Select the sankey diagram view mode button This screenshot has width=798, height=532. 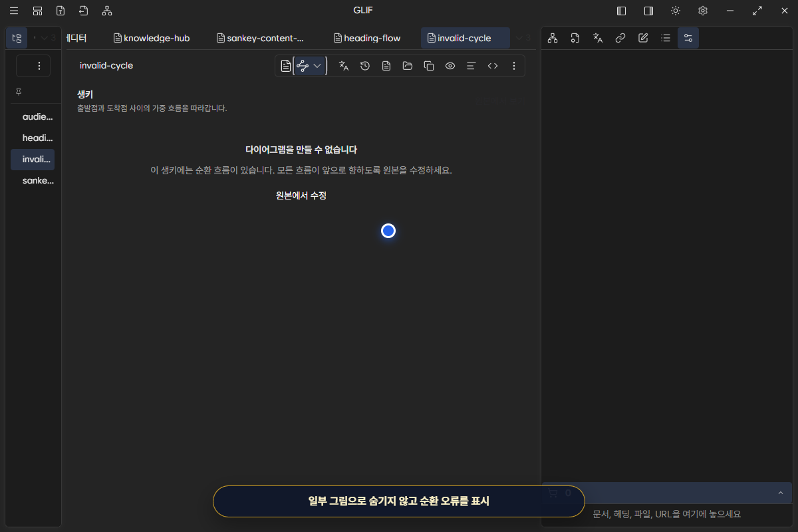click(303, 66)
